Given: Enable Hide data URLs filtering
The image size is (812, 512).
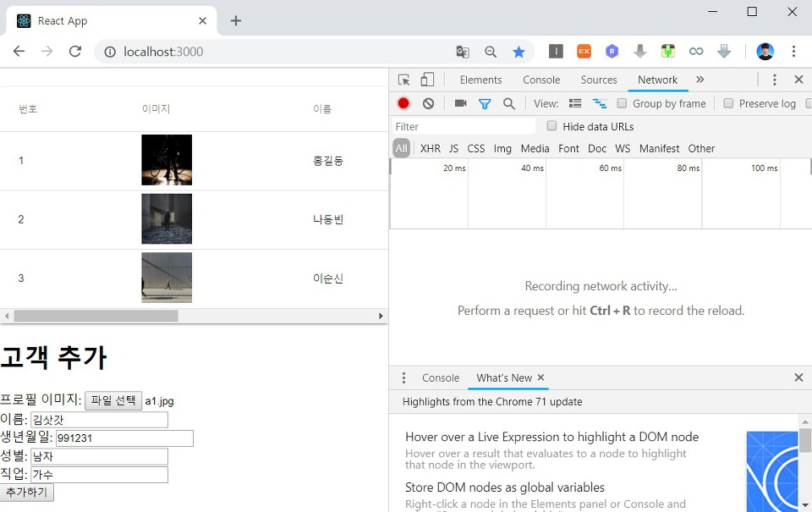Looking at the screenshot, I should click(551, 125).
